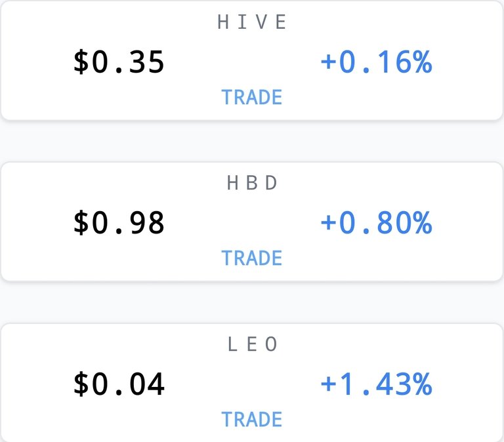Start trading the token priced $0.35
The width and height of the screenshot is (504, 442).
252,97
